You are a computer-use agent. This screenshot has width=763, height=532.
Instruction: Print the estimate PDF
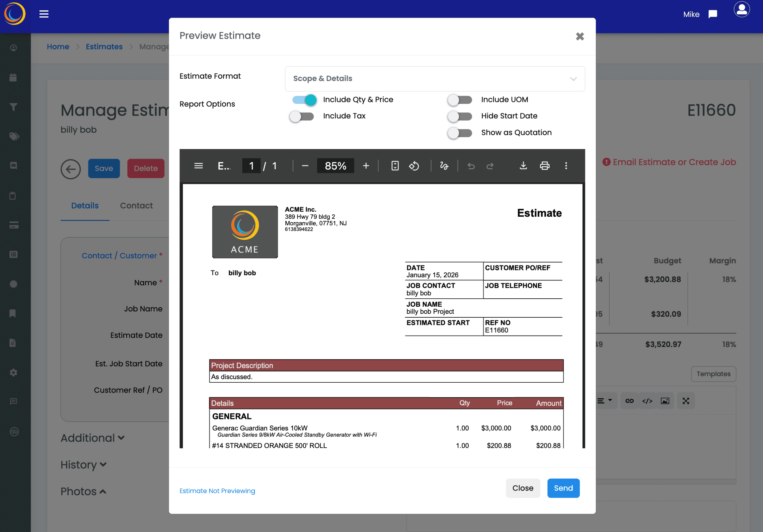pyautogui.click(x=544, y=165)
